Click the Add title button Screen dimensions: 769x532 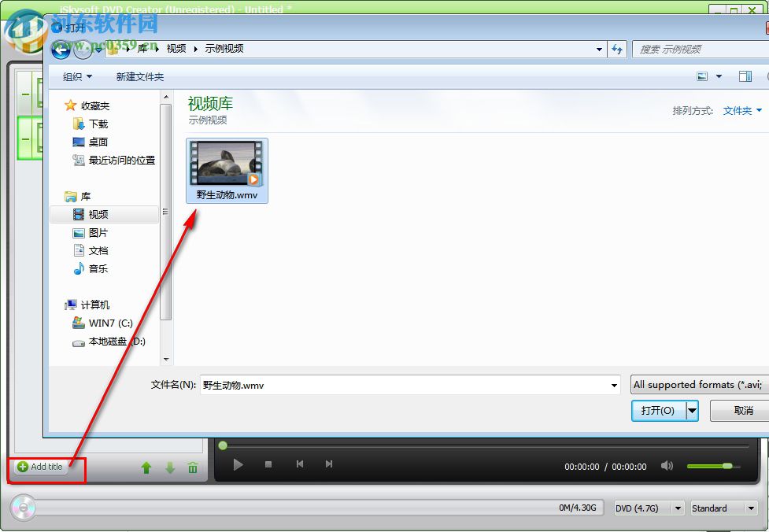click(39, 466)
